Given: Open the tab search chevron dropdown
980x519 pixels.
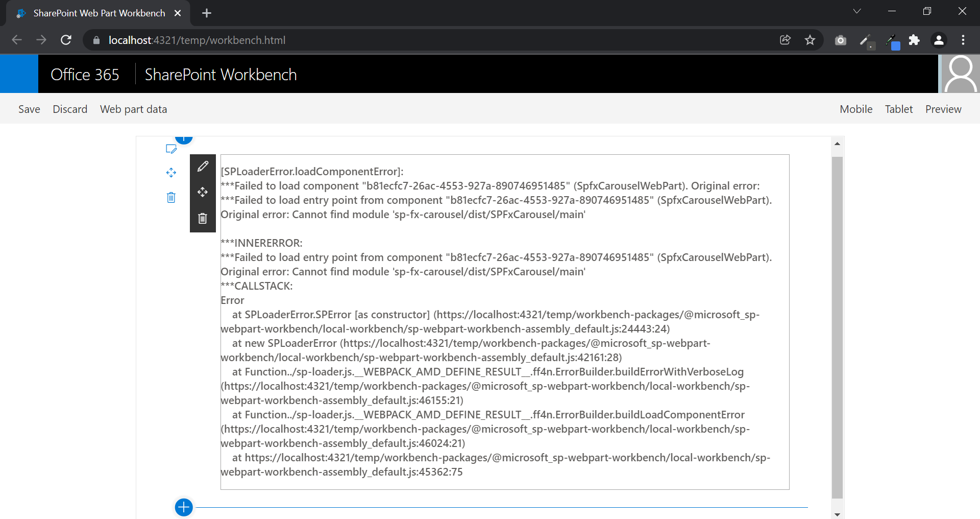Looking at the screenshot, I should (x=857, y=11).
